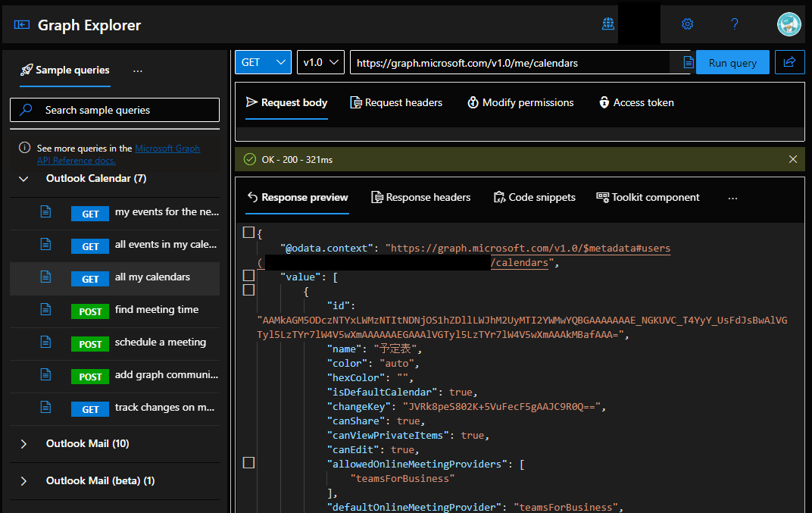Click the "name" value 予定表
This screenshot has height=513, width=812.
(395, 349)
